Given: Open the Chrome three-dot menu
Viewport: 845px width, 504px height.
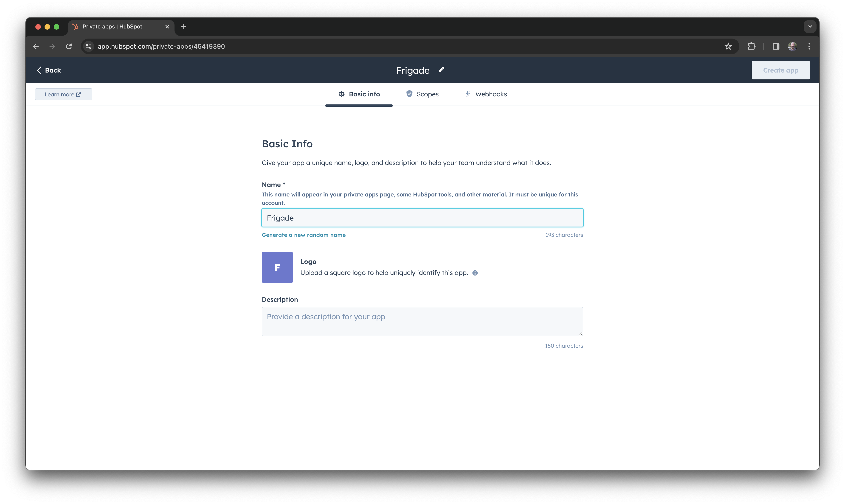Looking at the screenshot, I should [810, 46].
